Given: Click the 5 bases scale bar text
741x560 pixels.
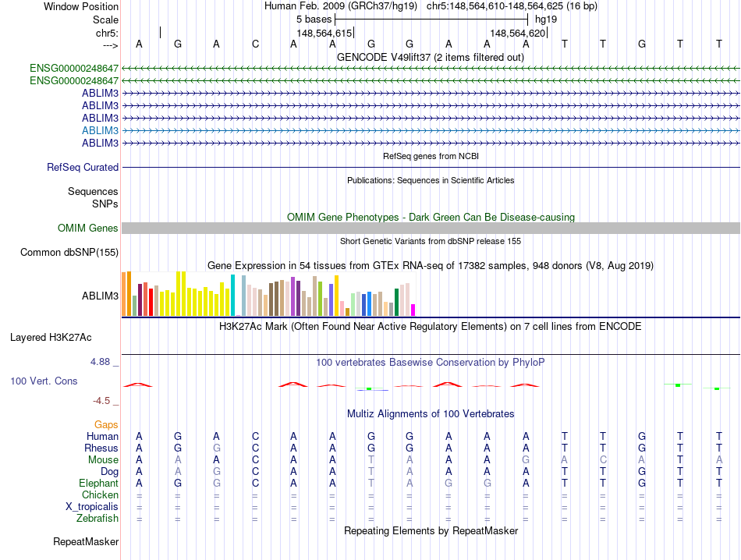Looking at the screenshot, I should pyautogui.click(x=314, y=19).
